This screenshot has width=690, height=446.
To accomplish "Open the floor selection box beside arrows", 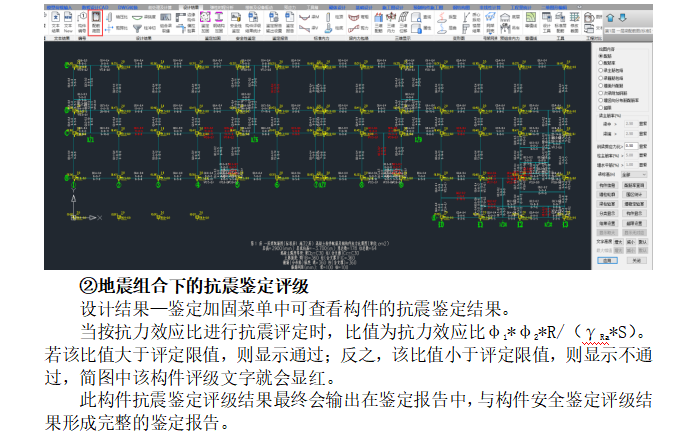I will (x=628, y=30).
